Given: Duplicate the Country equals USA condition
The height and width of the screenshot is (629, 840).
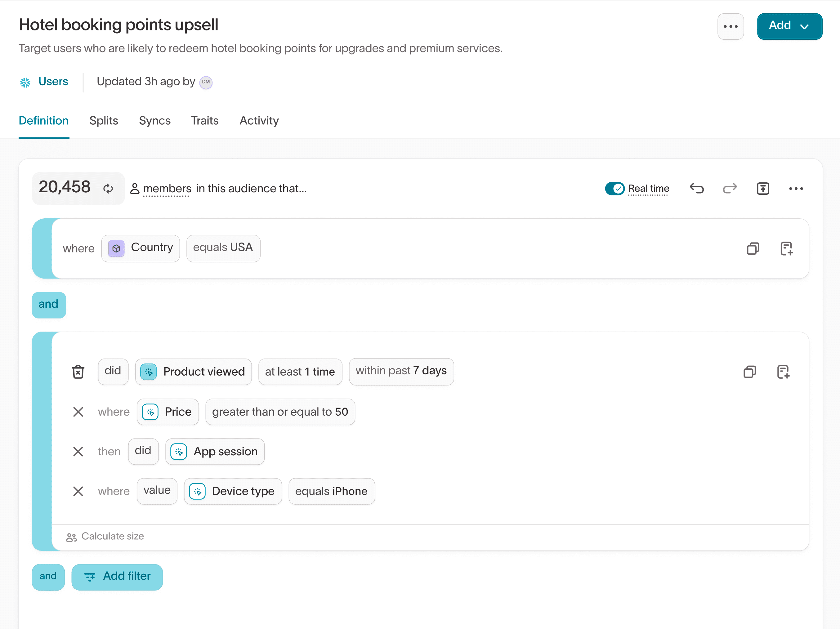Looking at the screenshot, I should 753,249.
